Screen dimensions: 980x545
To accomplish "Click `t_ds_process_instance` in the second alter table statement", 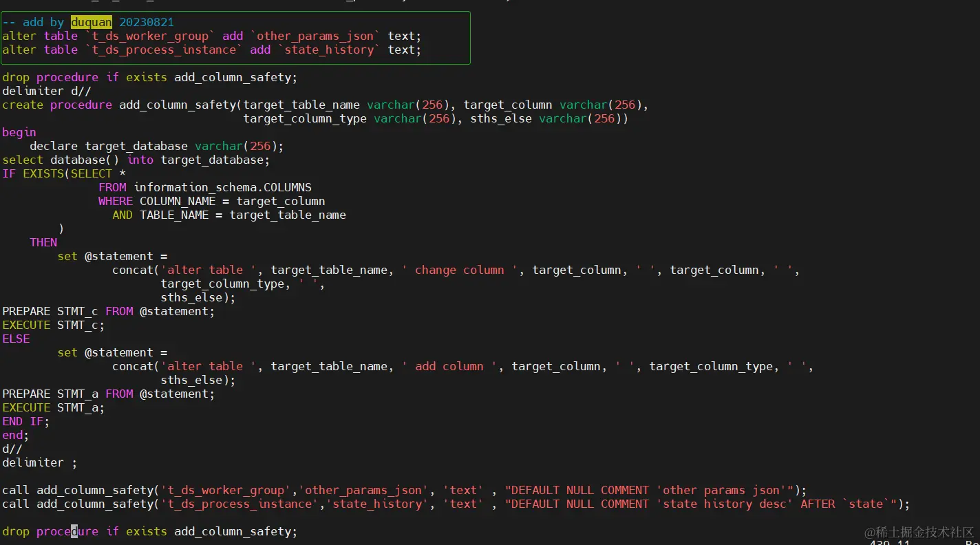I will point(164,50).
